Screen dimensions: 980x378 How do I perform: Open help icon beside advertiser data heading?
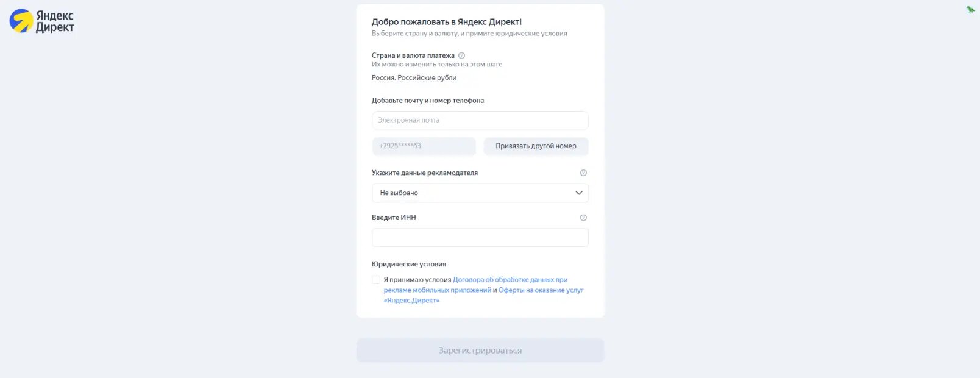click(583, 173)
